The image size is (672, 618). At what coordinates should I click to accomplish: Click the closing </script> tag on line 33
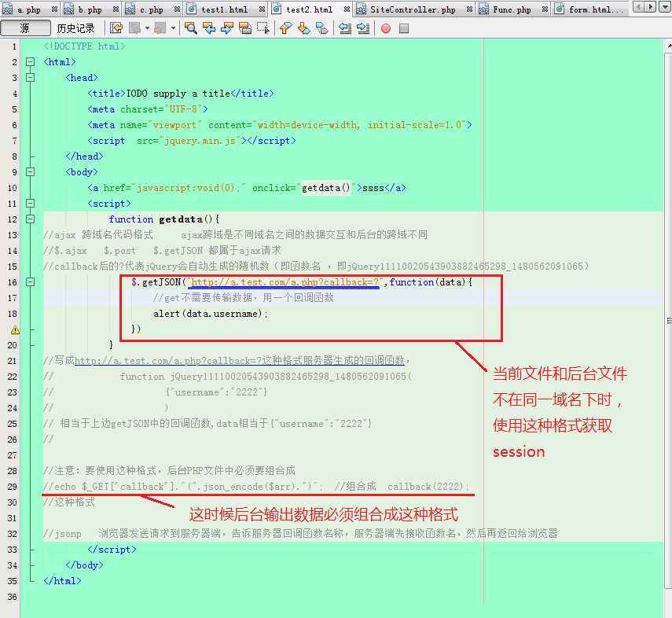112,550
